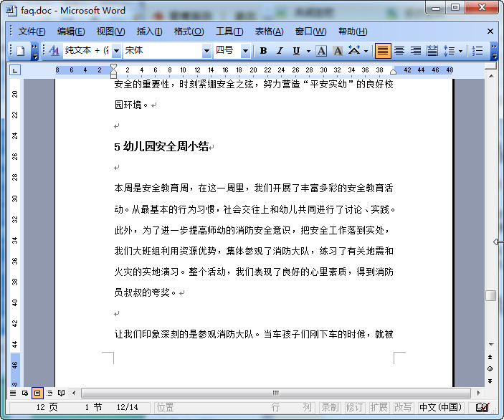Click the horizontal scrollbar thumb
This screenshot has width=504, height=420.
pyautogui.click(x=276, y=393)
